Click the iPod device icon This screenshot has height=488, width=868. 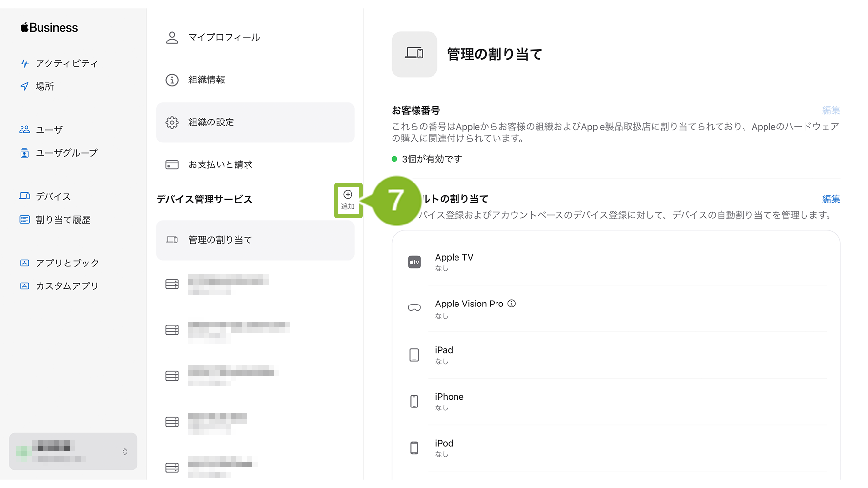pos(414,448)
